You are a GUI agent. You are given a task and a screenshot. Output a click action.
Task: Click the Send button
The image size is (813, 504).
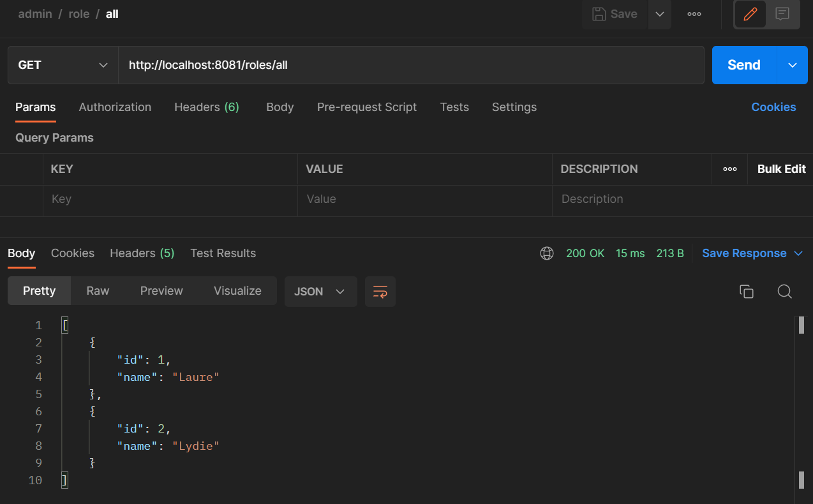(743, 64)
